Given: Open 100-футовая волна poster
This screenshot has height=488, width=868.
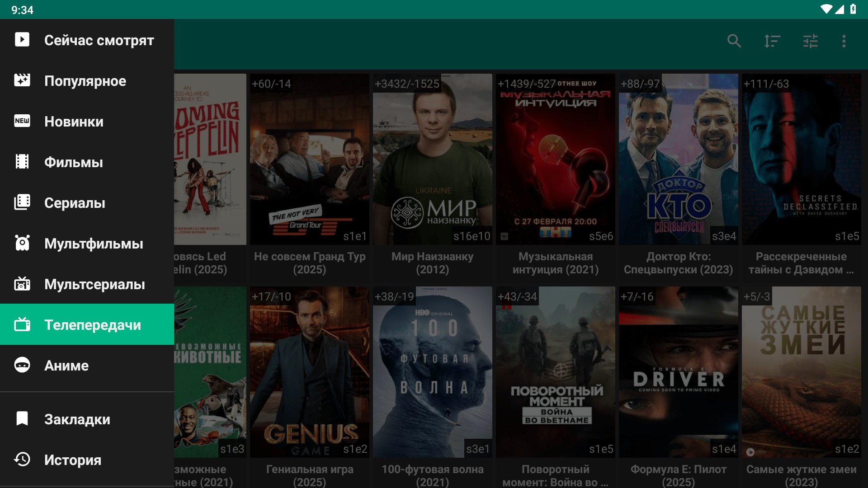Looking at the screenshot, I should tap(433, 372).
